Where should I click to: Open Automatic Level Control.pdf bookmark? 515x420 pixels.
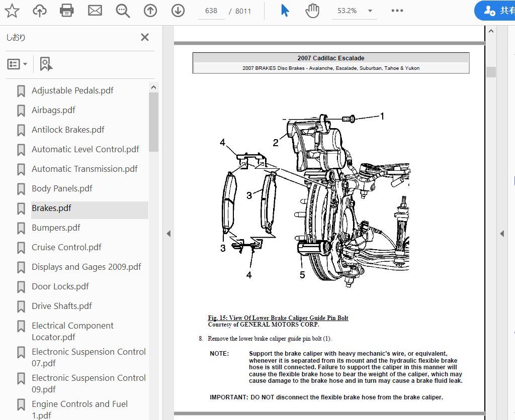coord(85,149)
